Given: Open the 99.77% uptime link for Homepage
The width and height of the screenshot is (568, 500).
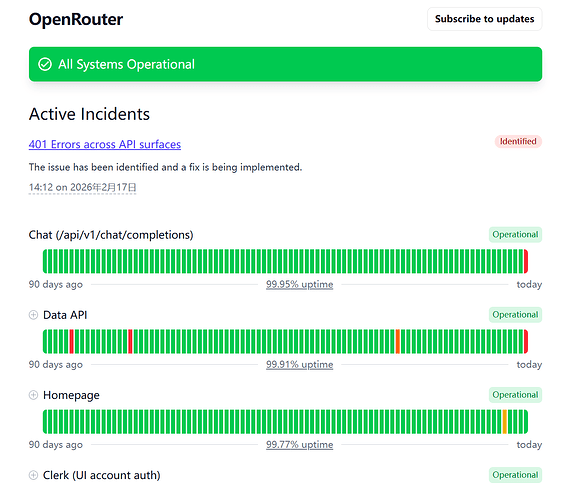Looking at the screenshot, I should [300, 445].
